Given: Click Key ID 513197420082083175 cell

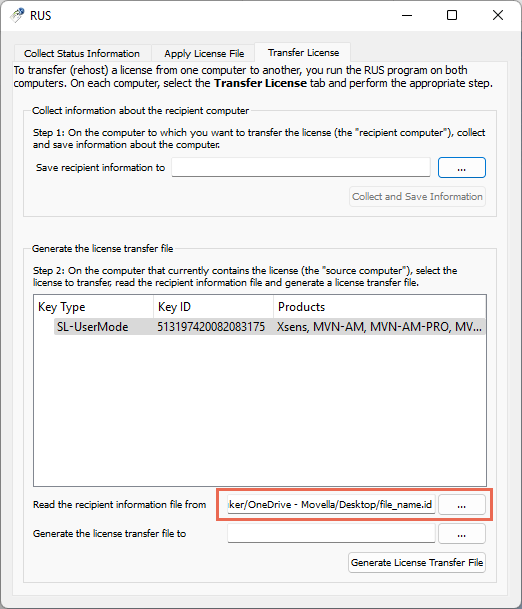Looking at the screenshot, I should click(211, 327).
